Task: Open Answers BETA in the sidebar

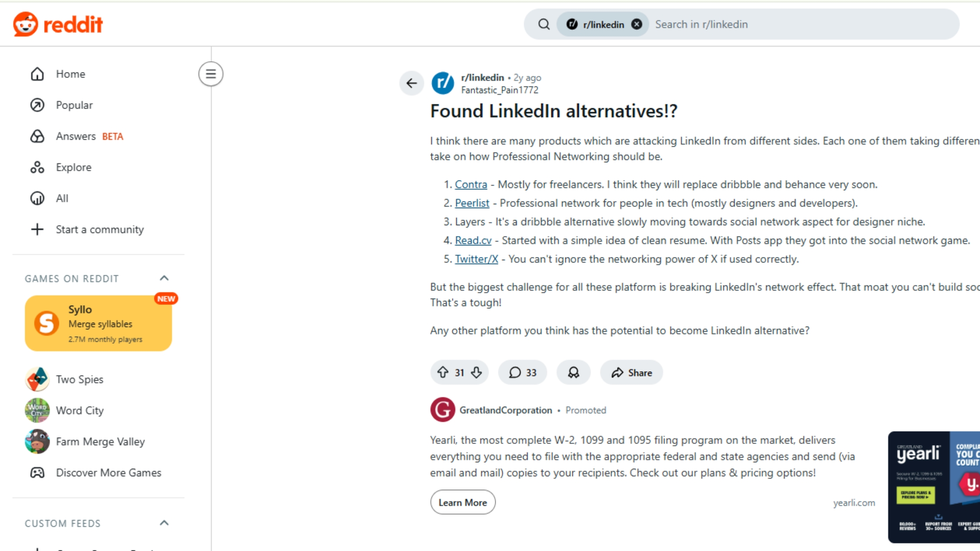Action: pos(77,136)
